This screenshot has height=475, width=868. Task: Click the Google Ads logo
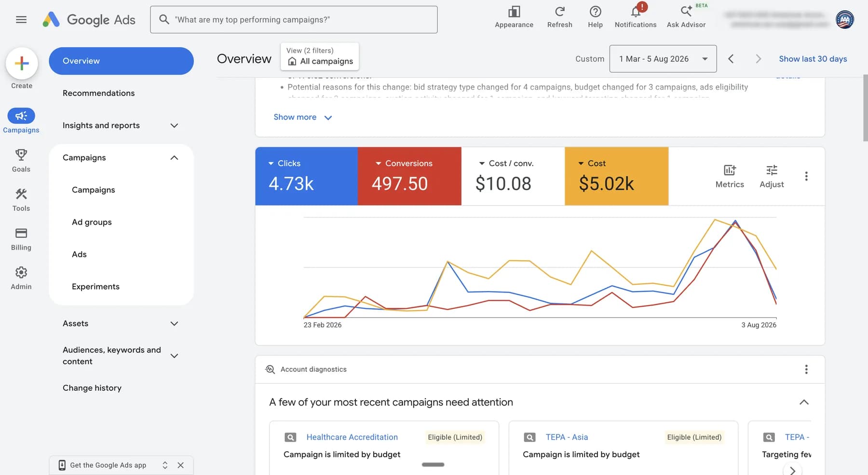[x=89, y=20]
